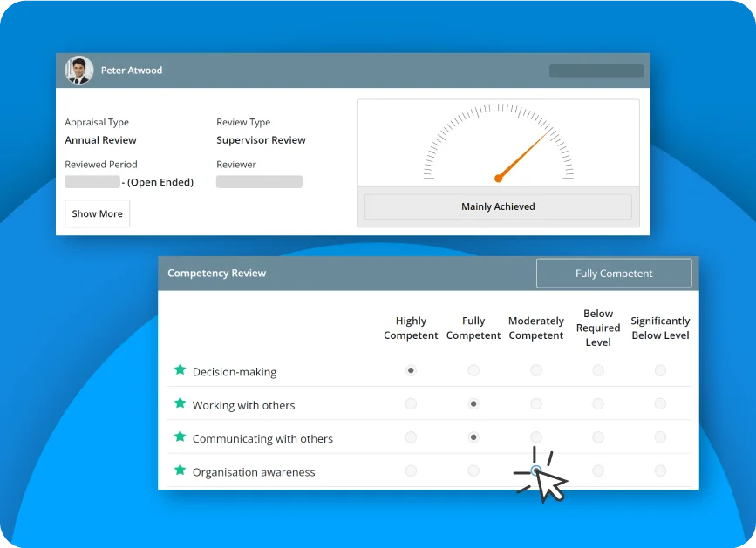The width and height of the screenshot is (756, 548).
Task: Select Below Required Level for Working with others
Action: (598, 403)
